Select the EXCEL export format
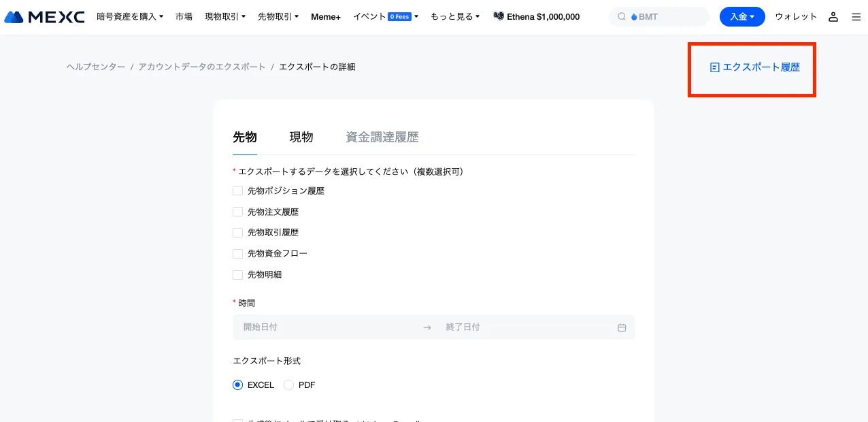 click(x=238, y=385)
